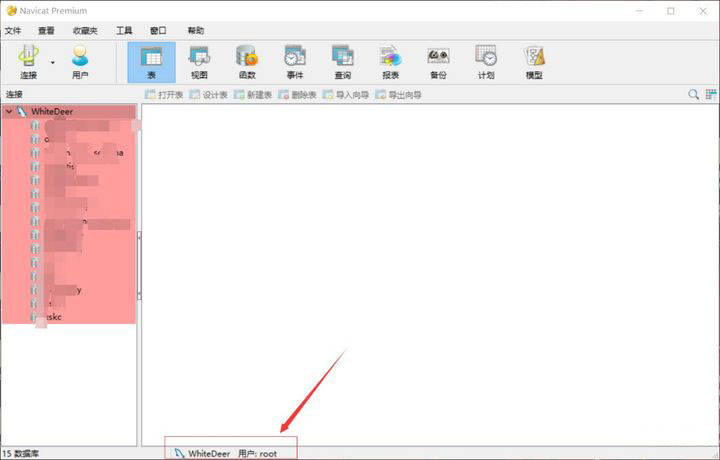Click the '用户: root' status text
Image resolution: width=720 pixels, height=460 pixels.
tap(258, 454)
